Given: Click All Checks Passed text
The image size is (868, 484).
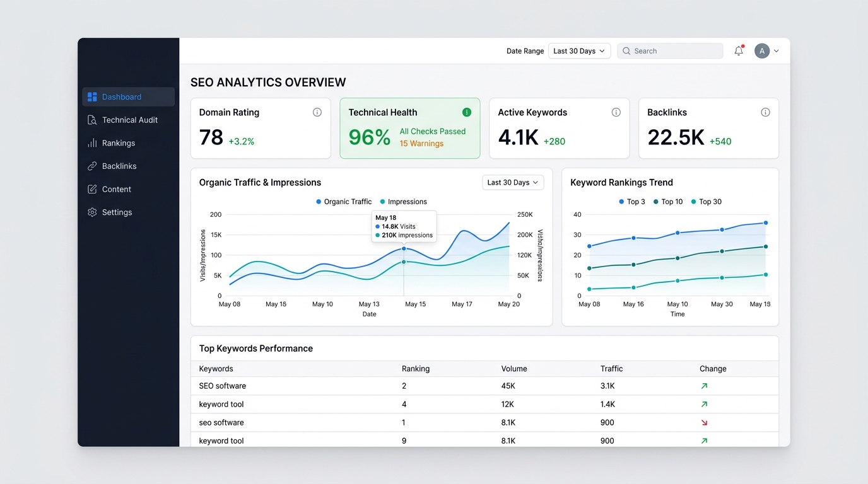Looking at the screenshot, I should pyautogui.click(x=433, y=131).
